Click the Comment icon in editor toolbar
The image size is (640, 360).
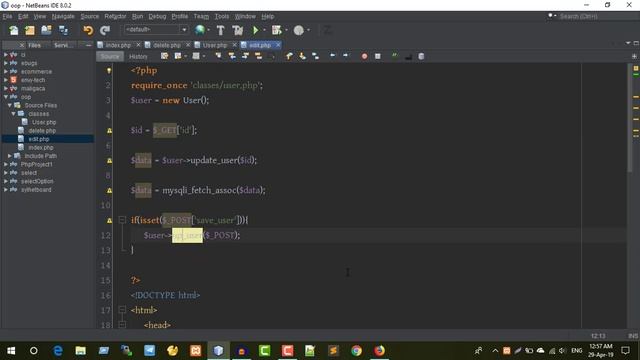(x=395, y=56)
